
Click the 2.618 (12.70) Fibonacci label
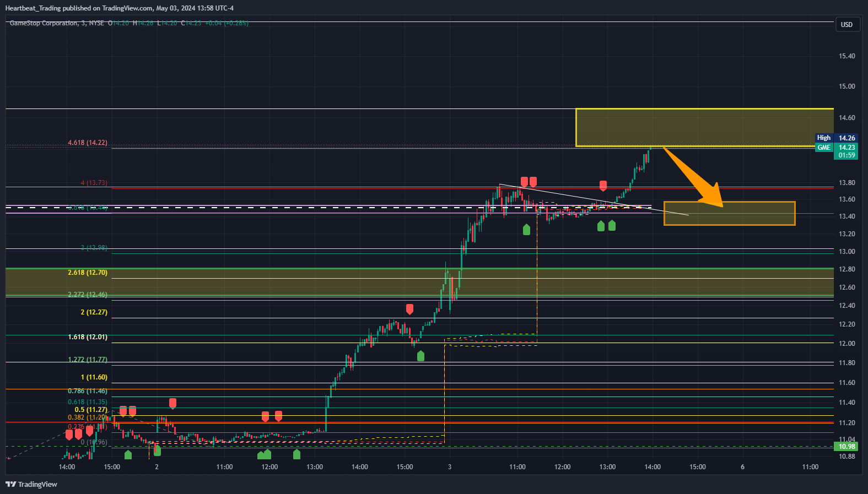(x=88, y=273)
